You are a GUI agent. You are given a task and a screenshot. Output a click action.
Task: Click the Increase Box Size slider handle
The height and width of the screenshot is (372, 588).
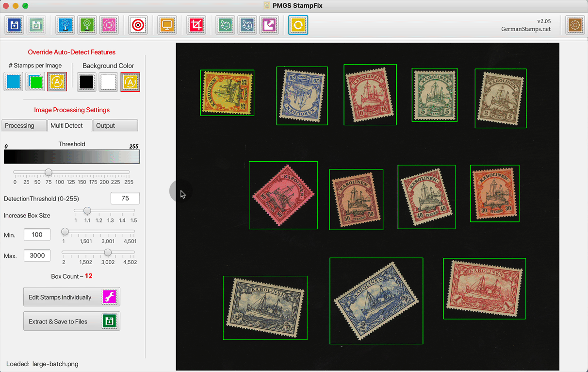click(87, 211)
